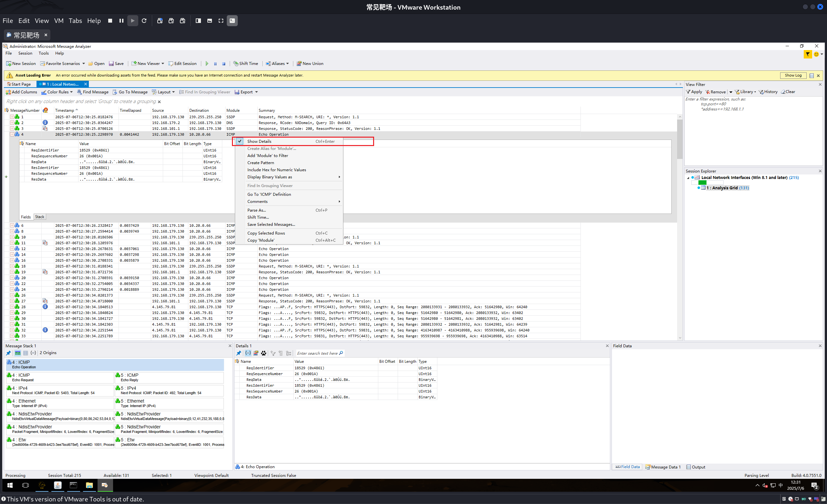Click the pin icon in Details panel
827x504 pixels.
coord(239,353)
